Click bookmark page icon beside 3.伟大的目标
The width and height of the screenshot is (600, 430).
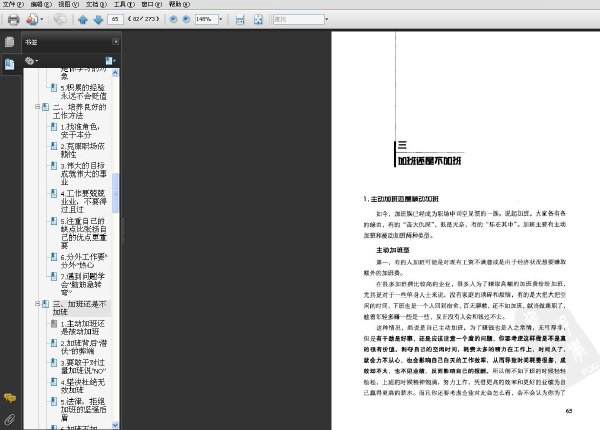[x=54, y=166]
